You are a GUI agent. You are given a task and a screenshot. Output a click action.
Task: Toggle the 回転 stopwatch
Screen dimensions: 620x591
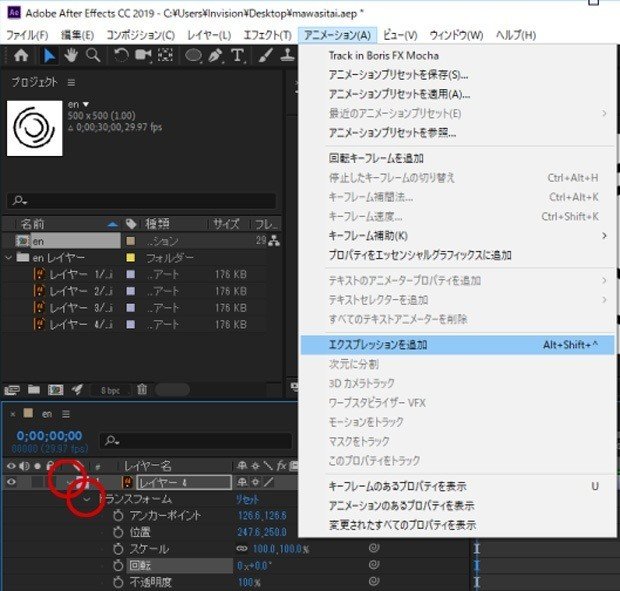click(x=118, y=565)
